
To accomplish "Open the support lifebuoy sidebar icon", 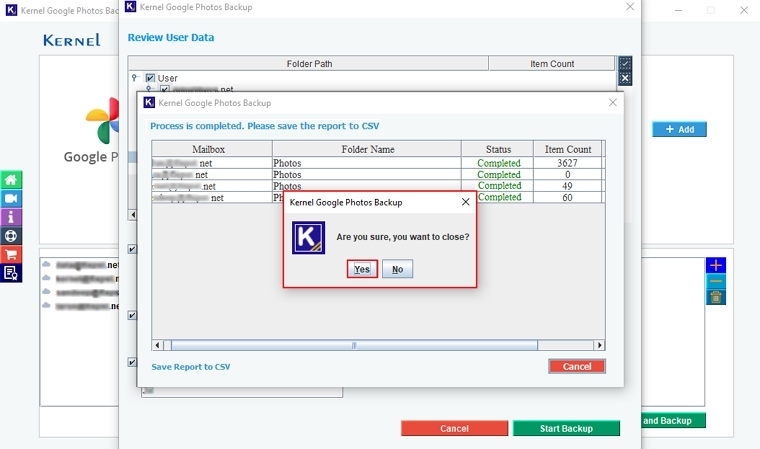I will pos(11,236).
